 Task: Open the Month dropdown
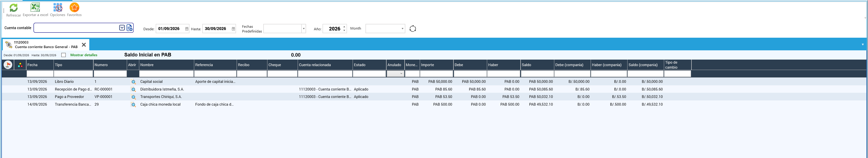click(403, 29)
